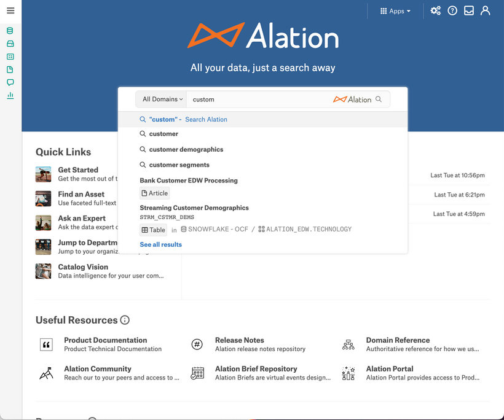Open the navigation hamburger menu

point(10,10)
